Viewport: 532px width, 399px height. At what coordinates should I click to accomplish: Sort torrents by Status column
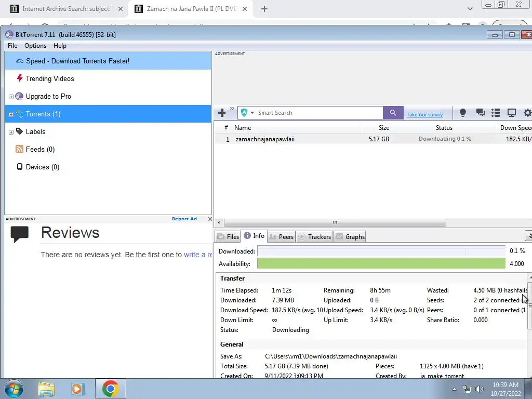click(x=444, y=128)
